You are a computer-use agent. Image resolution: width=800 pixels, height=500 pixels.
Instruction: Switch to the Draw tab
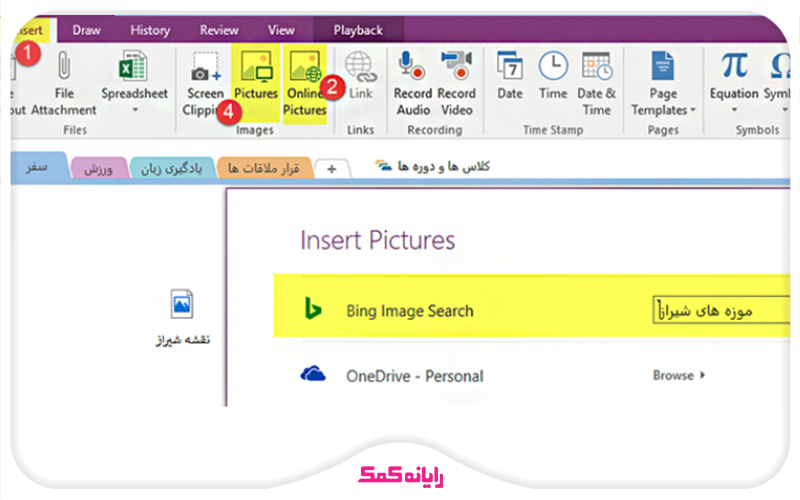click(86, 30)
